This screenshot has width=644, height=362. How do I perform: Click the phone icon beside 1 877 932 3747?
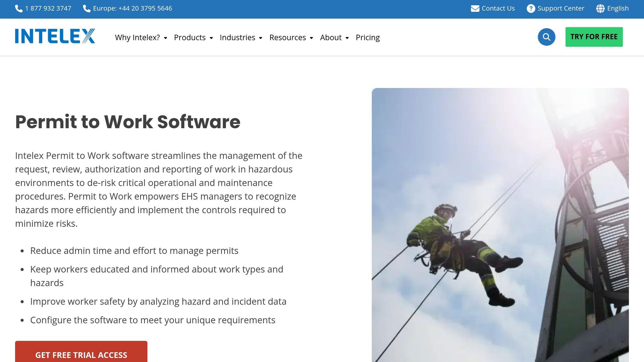(x=19, y=8)
